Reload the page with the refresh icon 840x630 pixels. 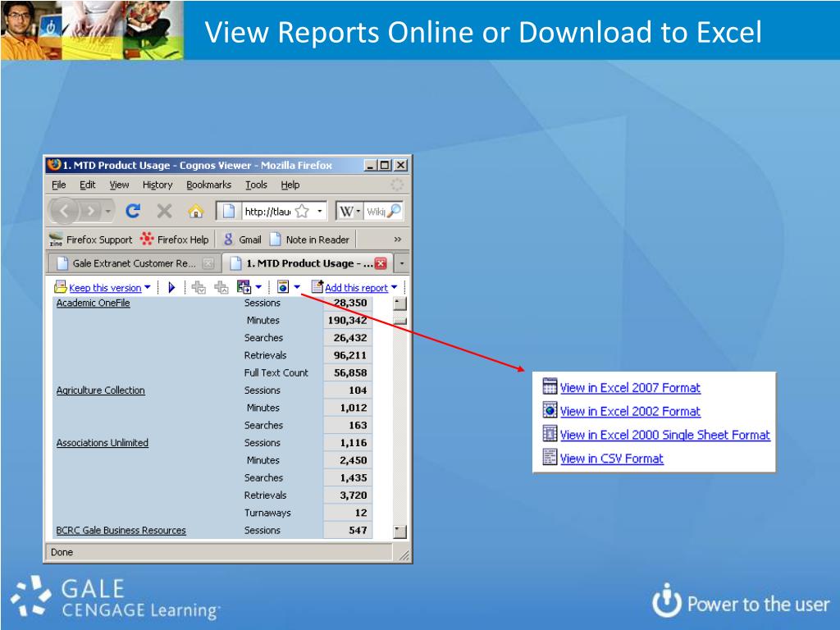[133, 211]
